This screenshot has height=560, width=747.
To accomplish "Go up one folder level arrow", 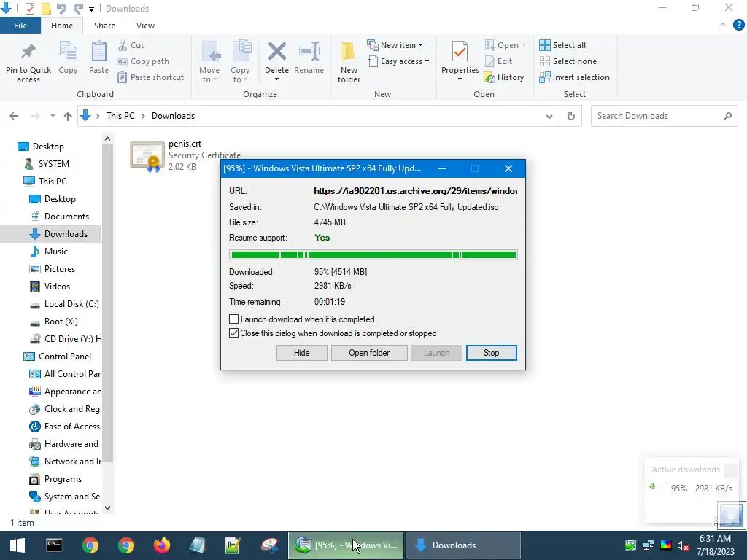I will click(68, 116).
